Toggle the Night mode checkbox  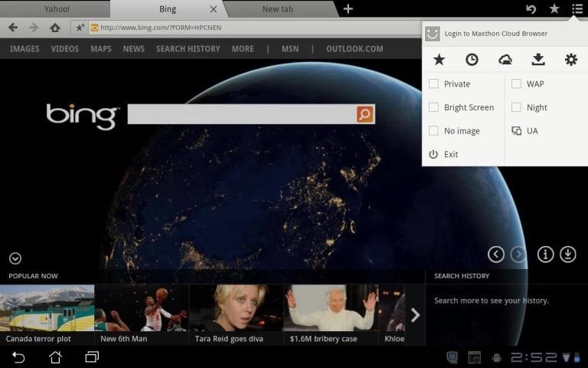pyautogui.click(x=517, y=107)
